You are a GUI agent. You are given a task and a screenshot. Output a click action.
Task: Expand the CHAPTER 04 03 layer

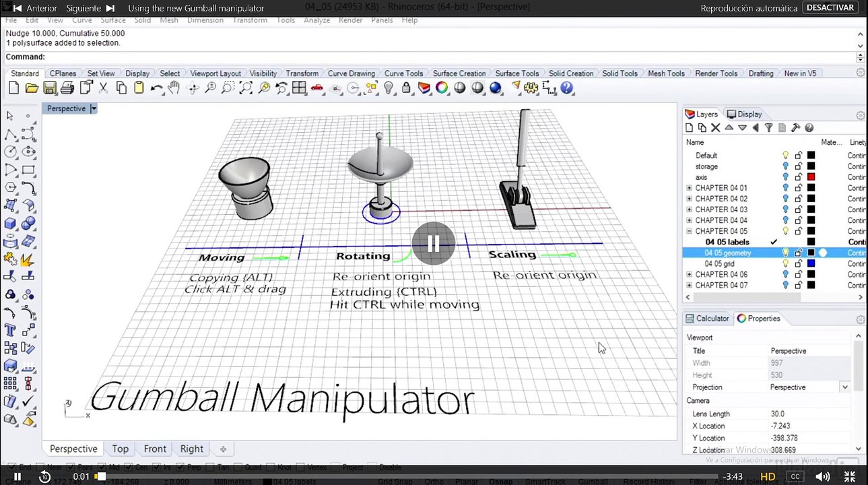click(x=689, y=209)
